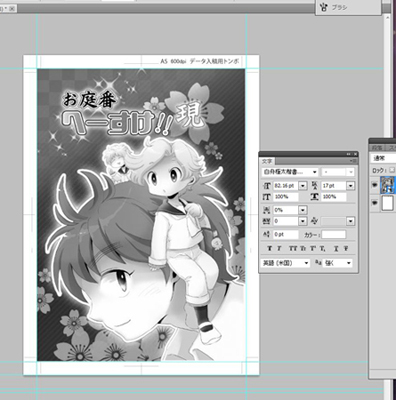Select the white bottom layer thumbnail
The width and height of the screenshot is (396, 400).
click(x=388, y=203)
